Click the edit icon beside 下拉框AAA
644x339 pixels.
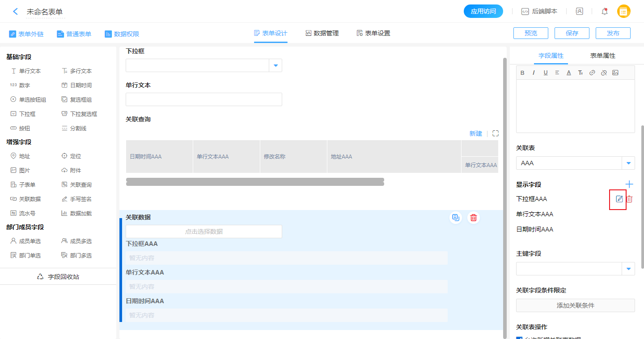tap(619, 199)
